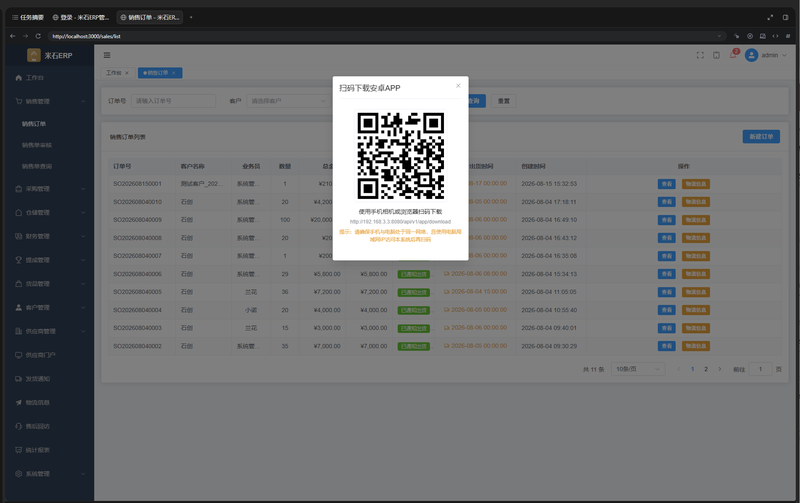Click 物流信息 for order SO202608040006
Image resolution: width=800 pixels, height=503 pixels.
(x=696, y=274)
